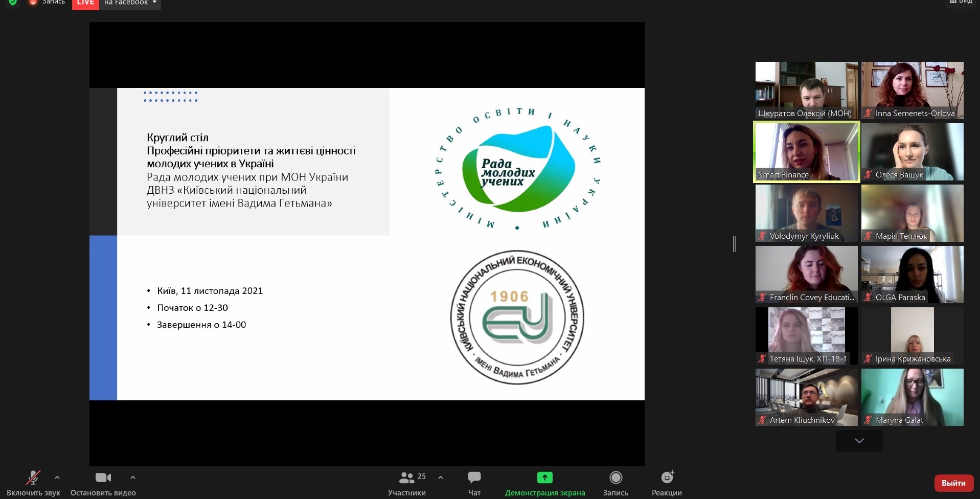This screenshot has width=980, height=499.
Task: Unmute the microphone
Action: (33, 478)
